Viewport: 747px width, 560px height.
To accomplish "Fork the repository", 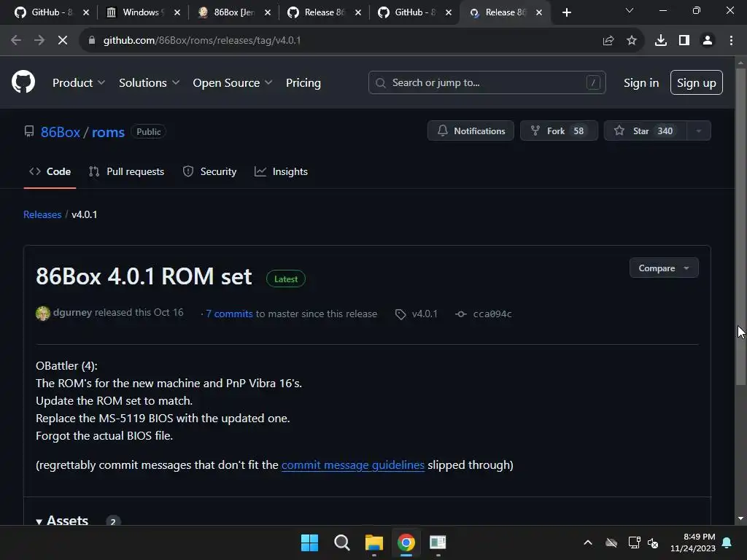I will pos(559,131).
